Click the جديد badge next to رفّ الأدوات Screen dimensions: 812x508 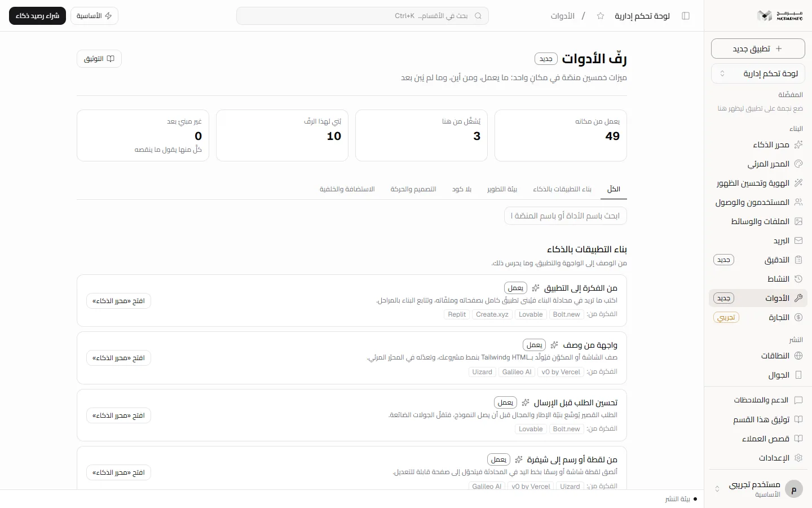click(546, 59)
